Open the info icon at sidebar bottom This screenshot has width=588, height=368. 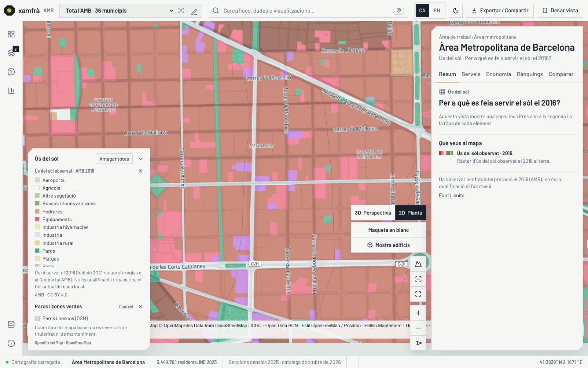pyautogui.click(x=11, y=343)
